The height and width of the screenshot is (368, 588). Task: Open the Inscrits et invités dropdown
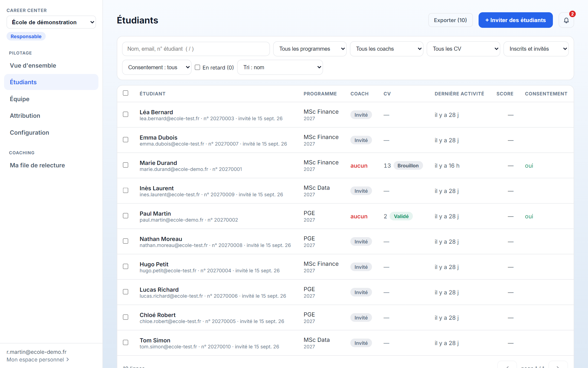536,49
